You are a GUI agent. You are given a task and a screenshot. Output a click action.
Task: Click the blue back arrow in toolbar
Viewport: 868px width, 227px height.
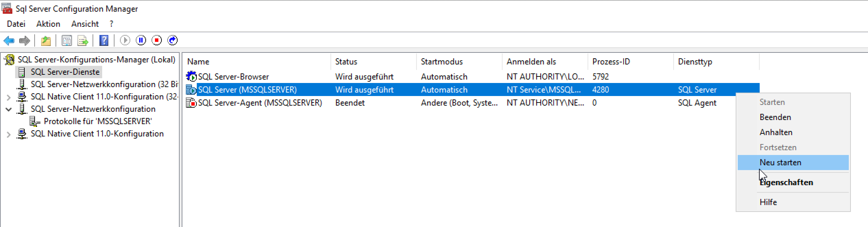tap(9, 41)
